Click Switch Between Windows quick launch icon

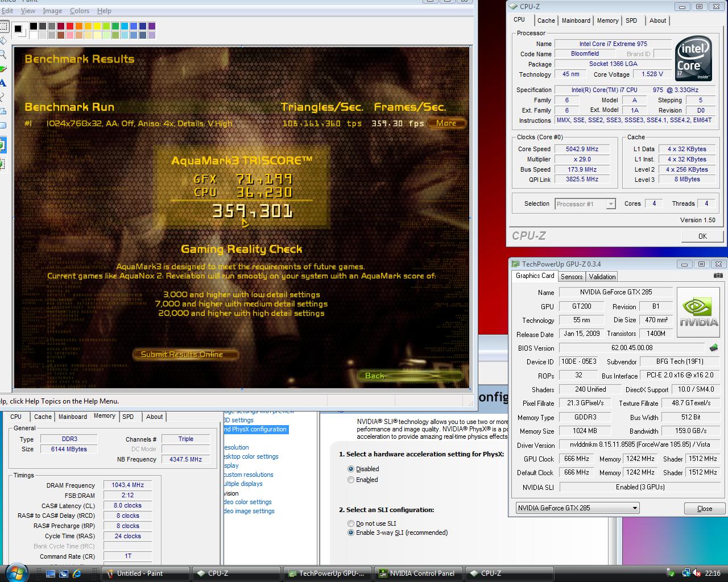pos(64,573)
